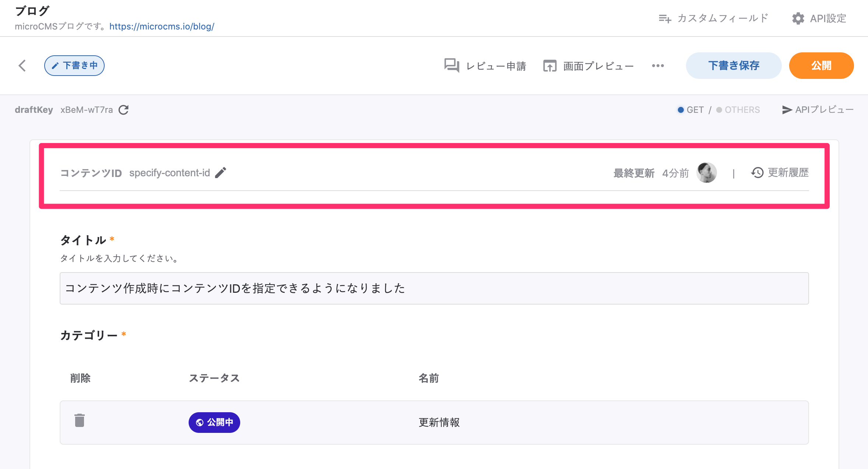Click the タイトル text input field
The height and width of the screenshot is (469, 868).
(434, 288)
